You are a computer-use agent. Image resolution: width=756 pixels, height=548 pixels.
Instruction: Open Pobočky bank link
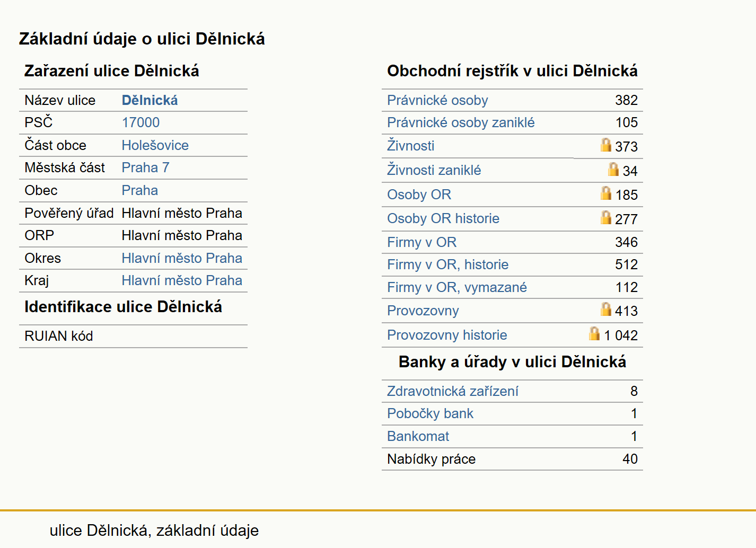pyautogui.click(x=430, y=413)
